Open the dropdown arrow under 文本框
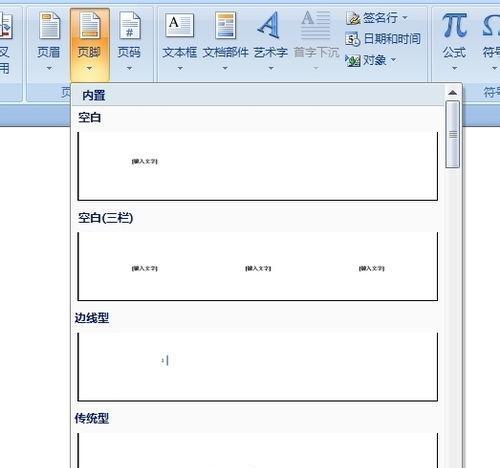The width and height of the screenshot is (500, 468). [x=180, y=68]
